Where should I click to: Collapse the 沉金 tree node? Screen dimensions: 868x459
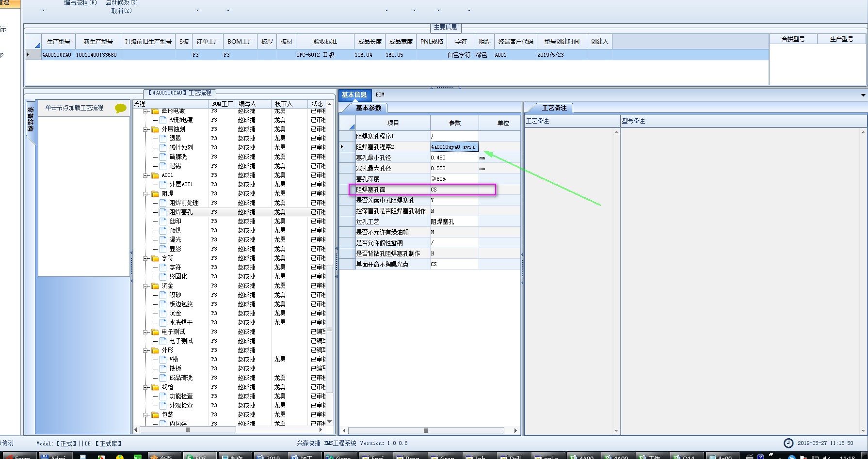tap(145, 286)
